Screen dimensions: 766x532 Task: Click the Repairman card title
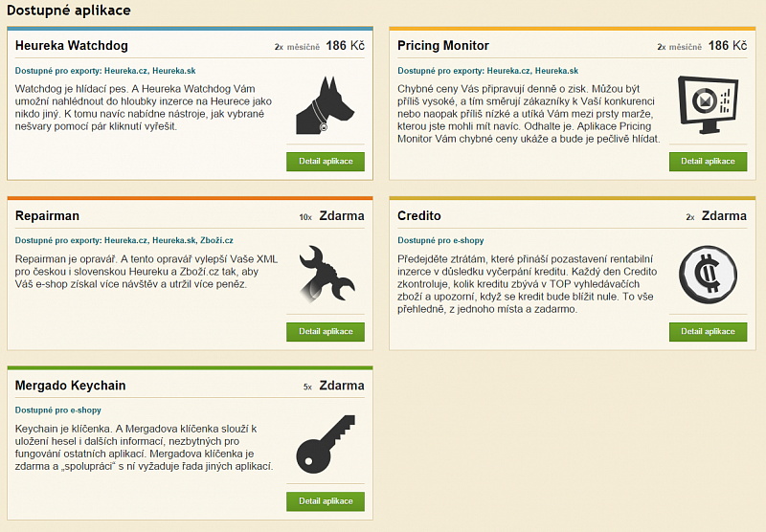click(47, 215)
